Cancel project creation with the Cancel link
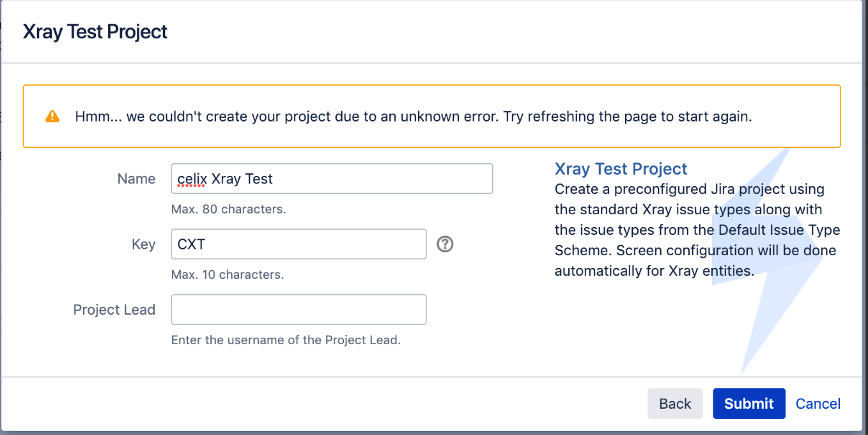 pyautogui.click(x=818, y=404)
